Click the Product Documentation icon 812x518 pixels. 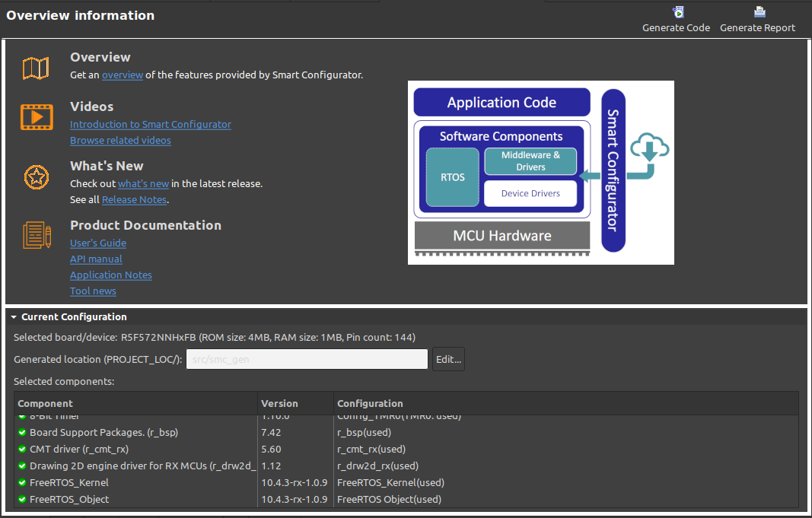click(36, 235)
